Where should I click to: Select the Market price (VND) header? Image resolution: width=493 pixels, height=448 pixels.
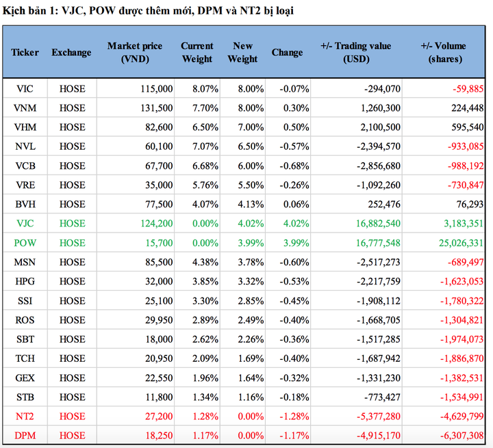135,53
